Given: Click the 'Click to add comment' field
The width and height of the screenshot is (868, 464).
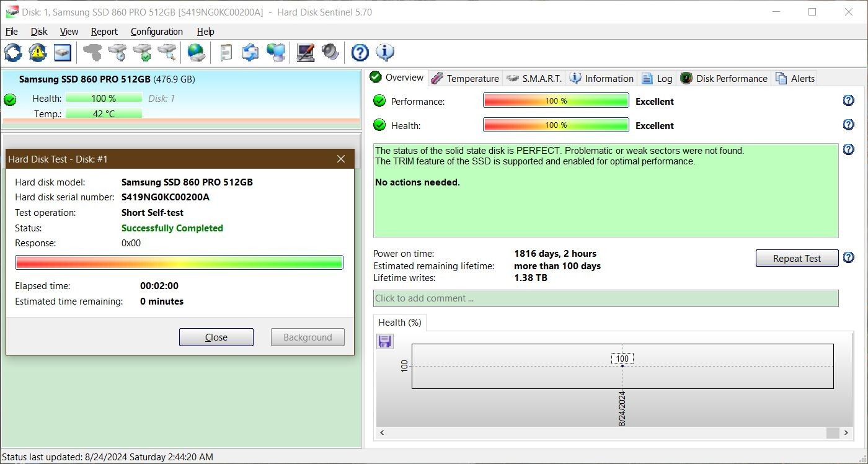Looking at the screenshot, I should [x=606, y=298].
